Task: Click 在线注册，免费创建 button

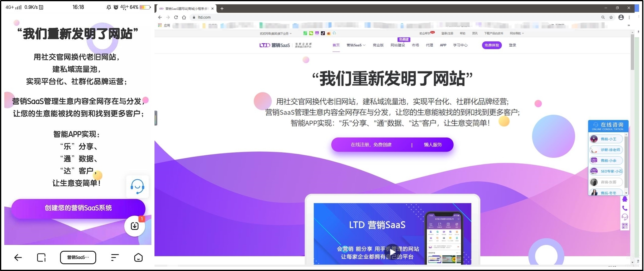Action: click(371, 145)
